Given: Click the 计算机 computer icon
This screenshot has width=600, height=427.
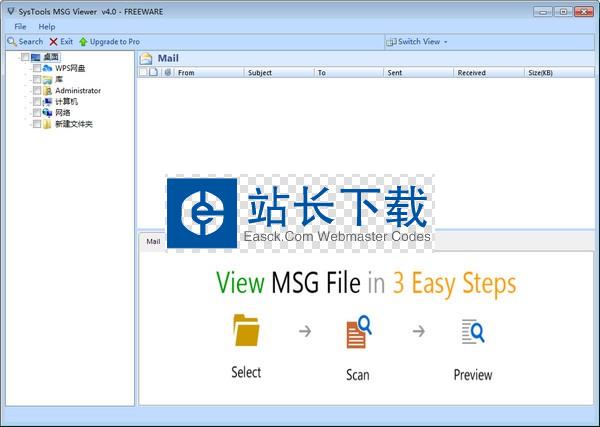Looking at the screenshot, I should [47, 102].
